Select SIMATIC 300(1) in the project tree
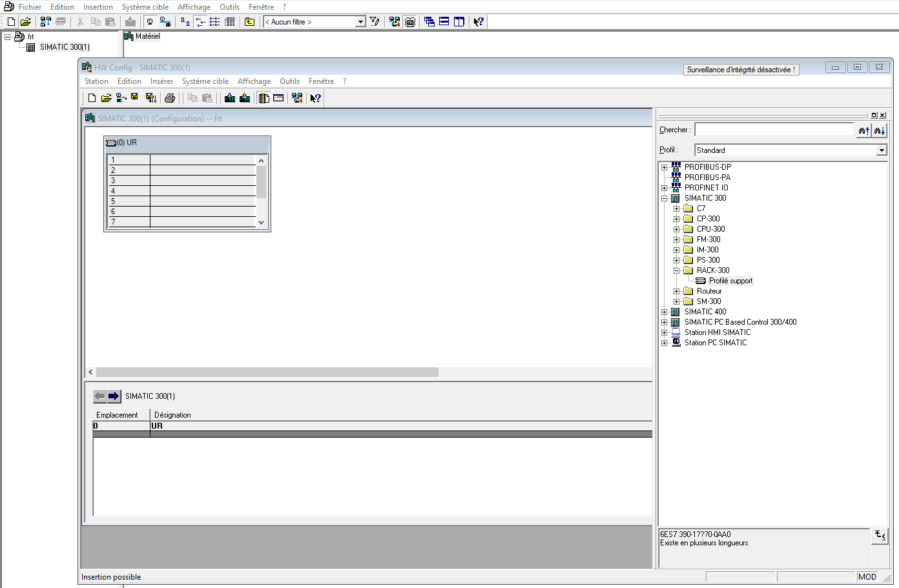This screenshot has height=588, width=899. tap(65, 47)
